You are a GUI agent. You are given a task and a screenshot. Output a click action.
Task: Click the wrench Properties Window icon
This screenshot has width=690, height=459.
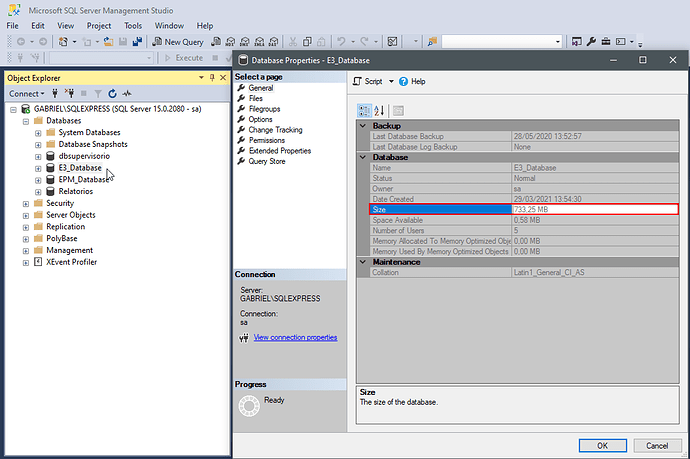point(591,42)
